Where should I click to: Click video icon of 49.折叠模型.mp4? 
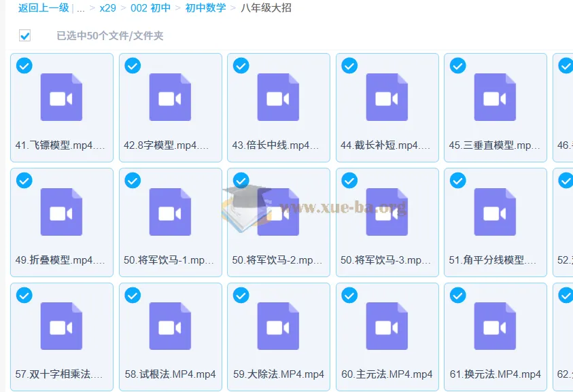point(61,212)
